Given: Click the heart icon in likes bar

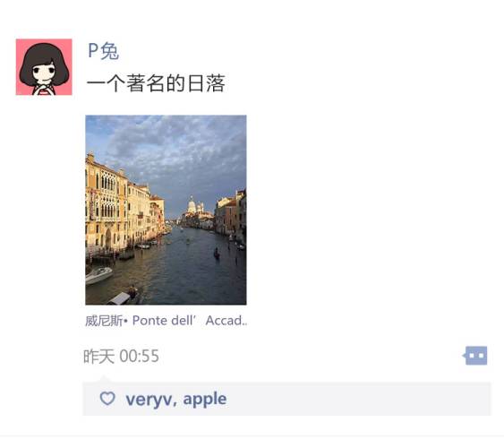Looking at the screenshot, I should coord(107,399).
